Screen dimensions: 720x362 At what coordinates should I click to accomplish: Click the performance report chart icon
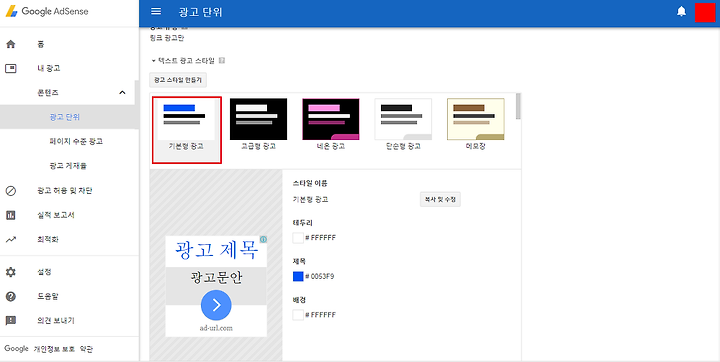pos(11,215)
